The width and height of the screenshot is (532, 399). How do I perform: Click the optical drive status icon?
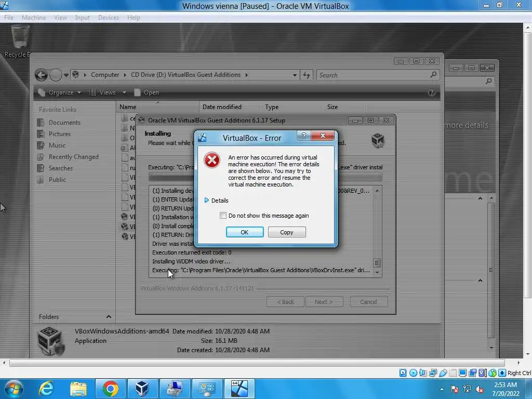pyautogui.click(x=413, y=373)
